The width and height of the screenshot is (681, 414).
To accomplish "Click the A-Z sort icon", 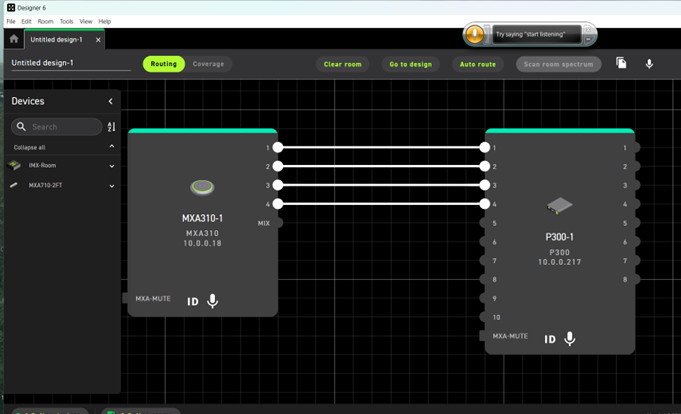I will pyautogui.click(x=112, y=126).
